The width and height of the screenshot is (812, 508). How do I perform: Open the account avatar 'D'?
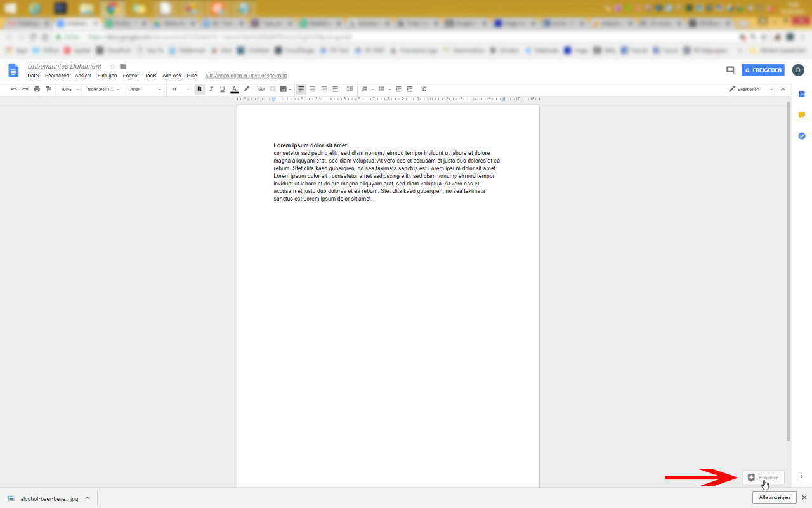798,70
